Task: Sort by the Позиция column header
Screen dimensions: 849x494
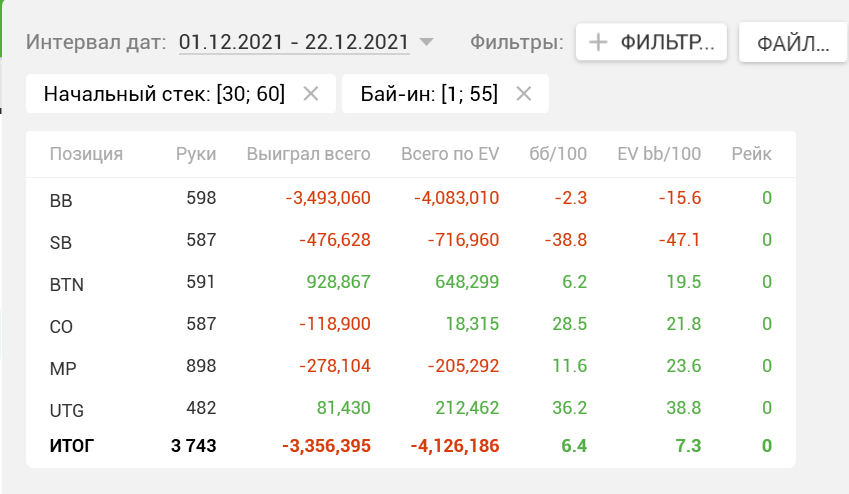Action: [86, 154]
